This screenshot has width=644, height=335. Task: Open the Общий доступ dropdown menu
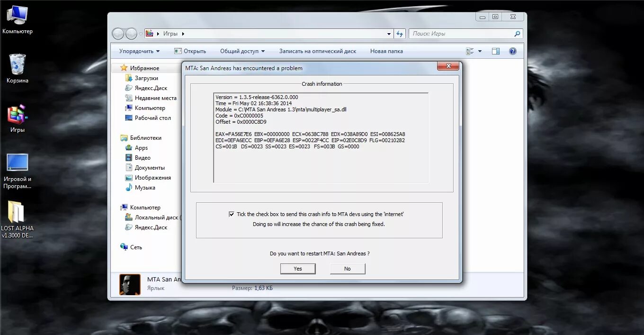[242, 51]
